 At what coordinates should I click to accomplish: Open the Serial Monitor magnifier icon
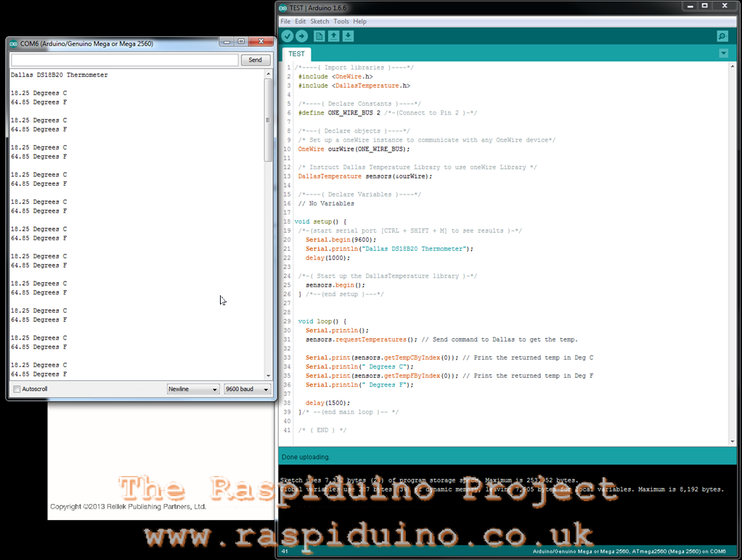(x=722, y=36)
